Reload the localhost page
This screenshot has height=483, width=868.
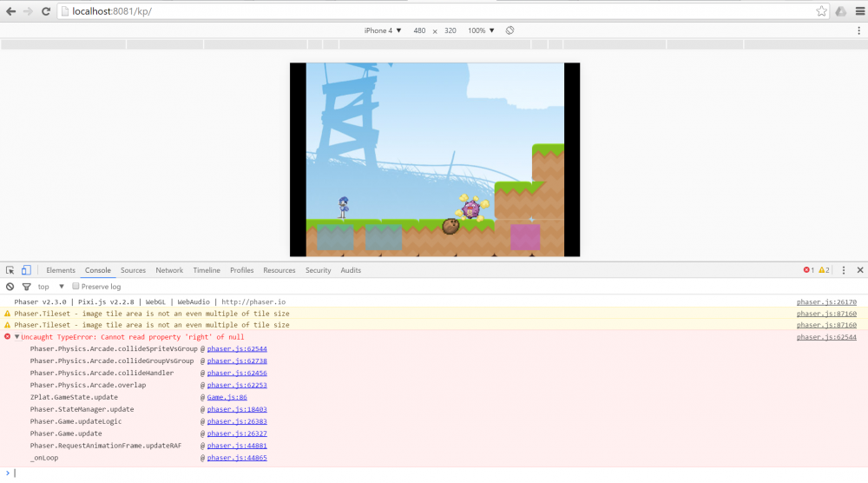click(46, 11)
